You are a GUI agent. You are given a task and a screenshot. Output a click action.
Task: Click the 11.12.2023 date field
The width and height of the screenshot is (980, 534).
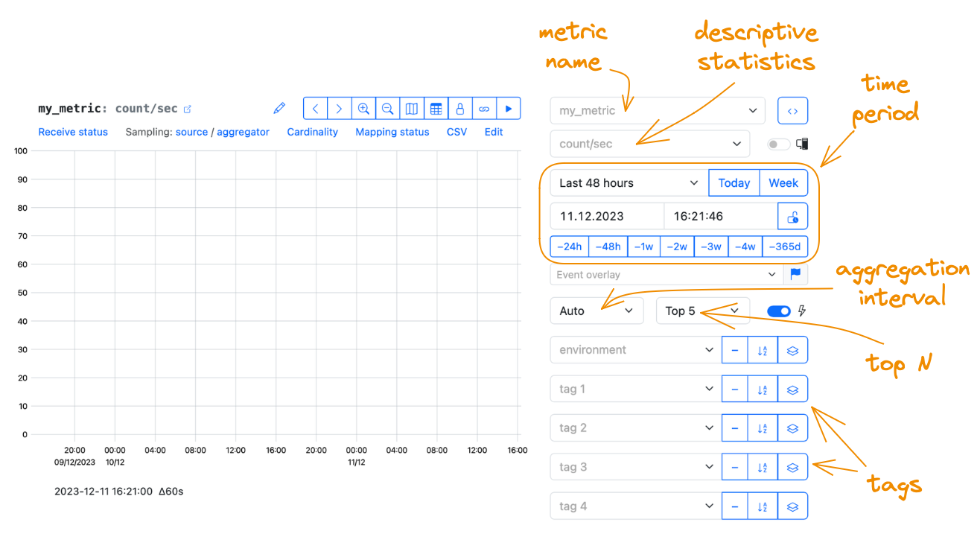coord(607,217)
